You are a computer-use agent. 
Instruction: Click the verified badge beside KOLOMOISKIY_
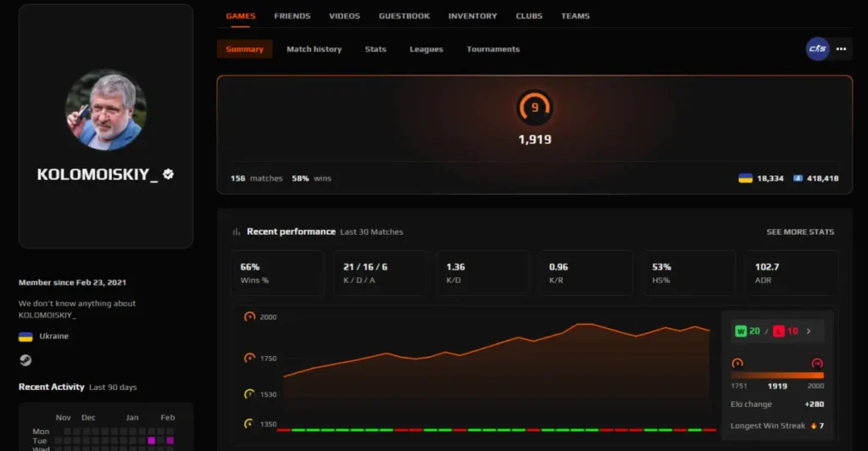(169, 174)
